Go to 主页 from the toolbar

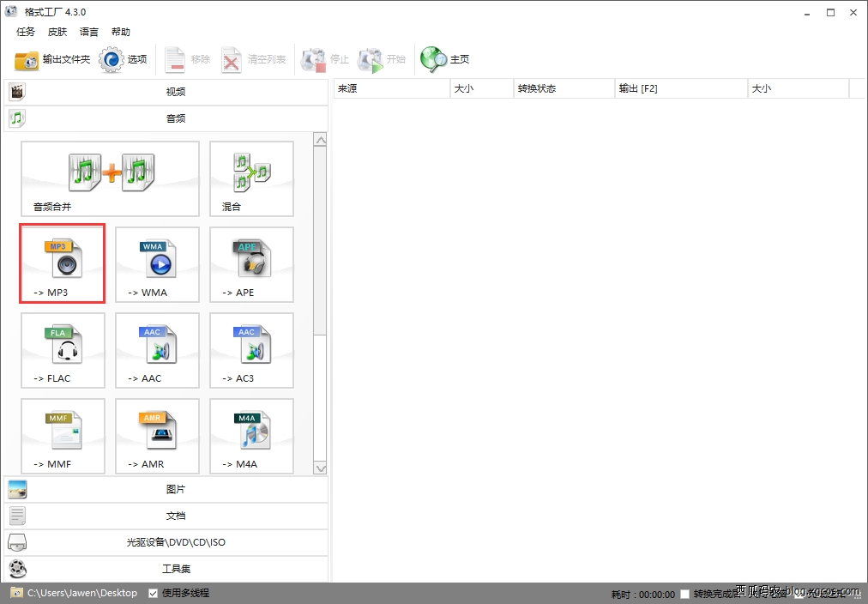coord(445,60)
